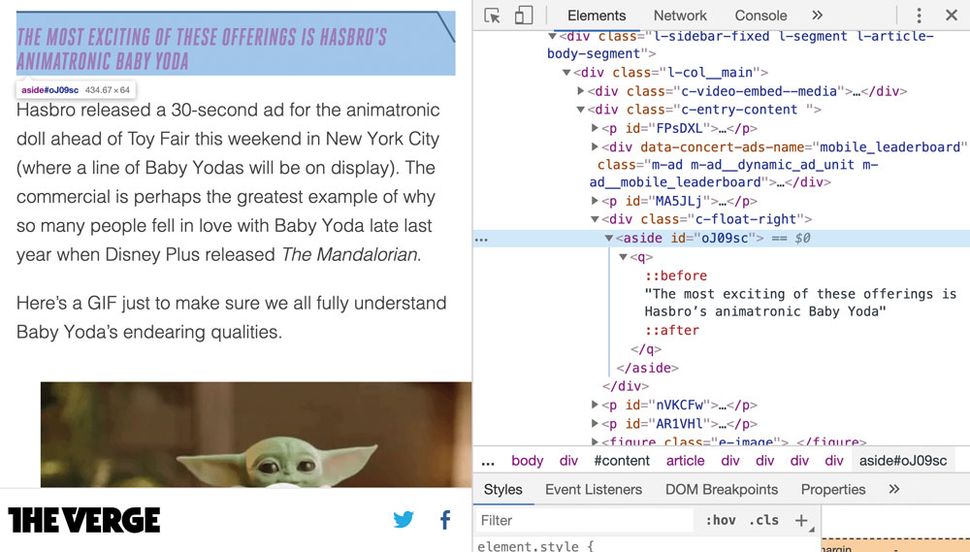Viewport: 970px width, 552px height.
Task: Expand the p#AR1VHl node
Action: pos(595,424)
